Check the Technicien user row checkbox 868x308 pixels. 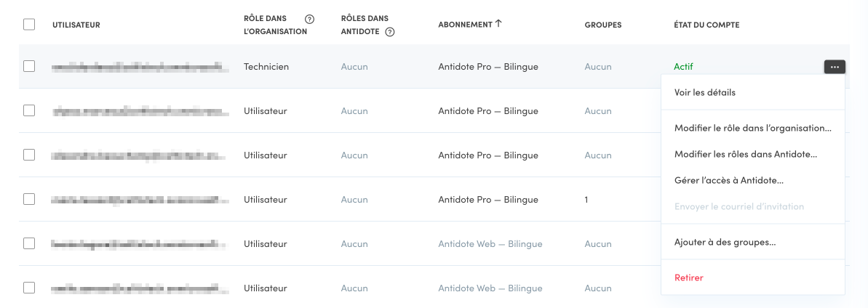click(29, 66)
